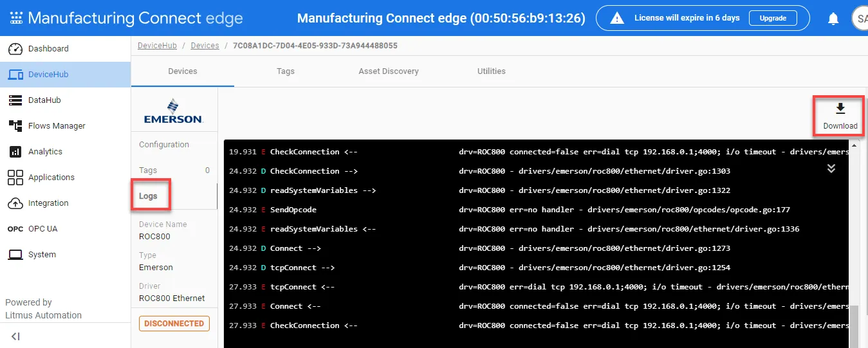This screenshot has width=868, height=348.
Task: Click the ROC800 Ethernet driver value
Action: pos(172,298)
